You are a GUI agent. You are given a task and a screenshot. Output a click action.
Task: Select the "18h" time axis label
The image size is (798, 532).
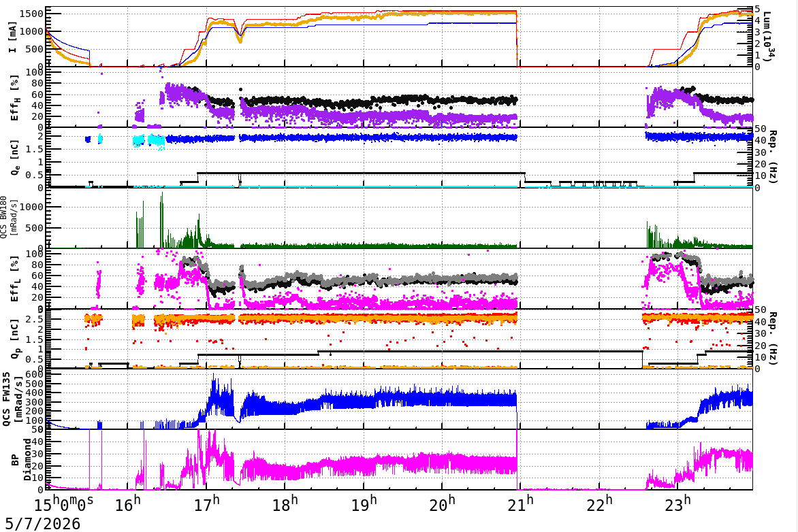(285, 503)
